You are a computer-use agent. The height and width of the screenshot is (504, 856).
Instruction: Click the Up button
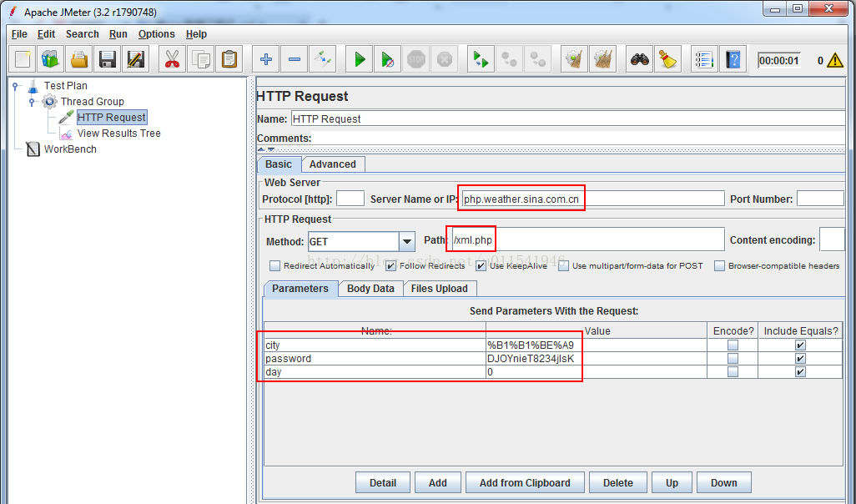[x=672, y=482]
